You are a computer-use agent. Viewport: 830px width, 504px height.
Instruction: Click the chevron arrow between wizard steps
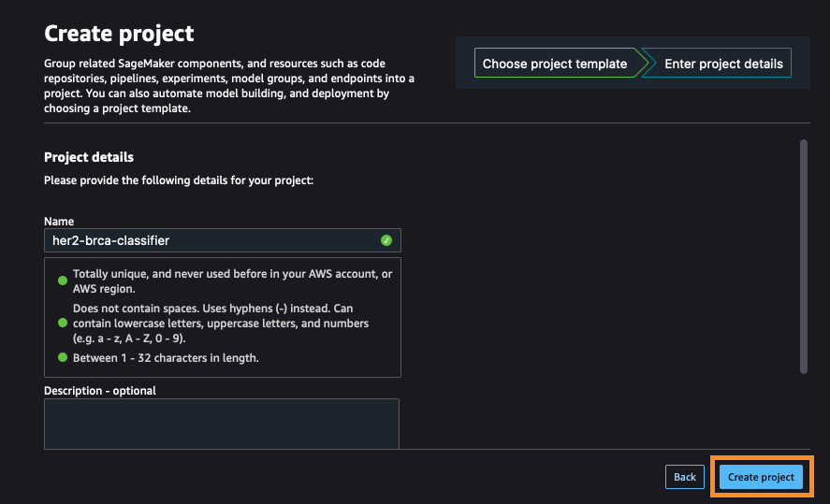[645, 63]
